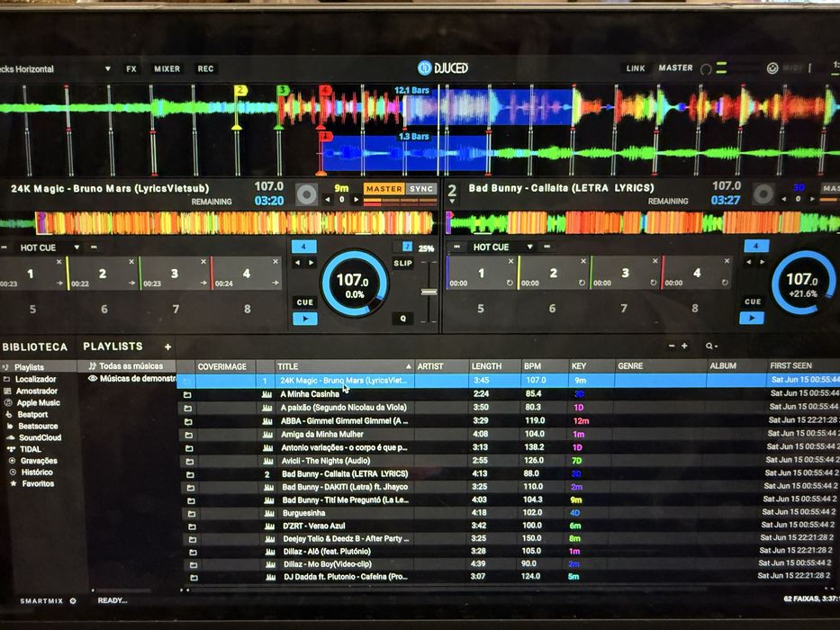Increase library text size with plus icon
The height and width of the screenshot is (630, 840).
(x=684, y=346)
